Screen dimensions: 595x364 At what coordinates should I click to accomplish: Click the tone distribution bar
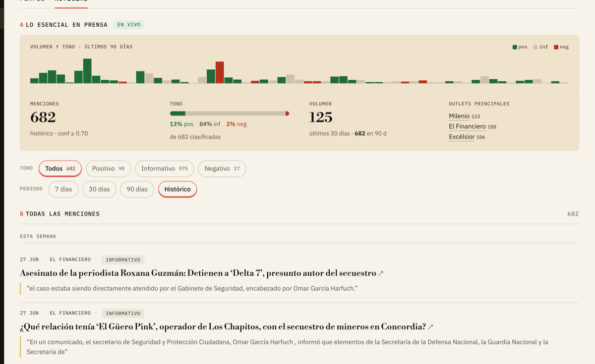pos(229,113)
